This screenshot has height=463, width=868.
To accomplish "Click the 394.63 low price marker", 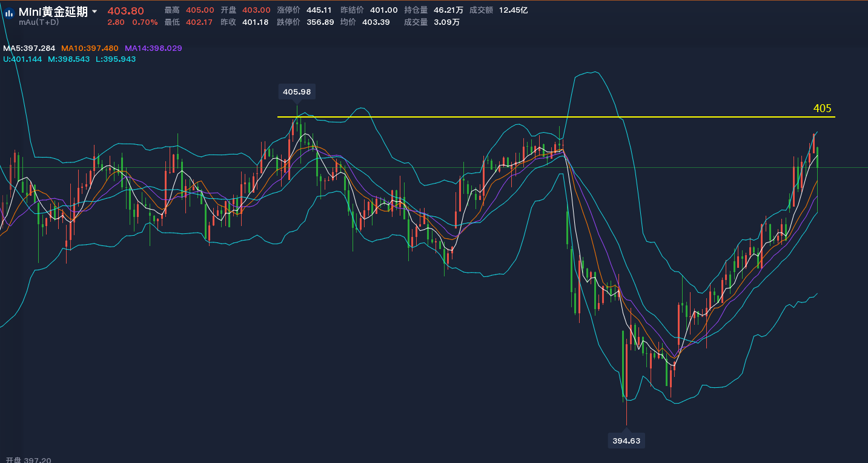I will coord(626,441).
